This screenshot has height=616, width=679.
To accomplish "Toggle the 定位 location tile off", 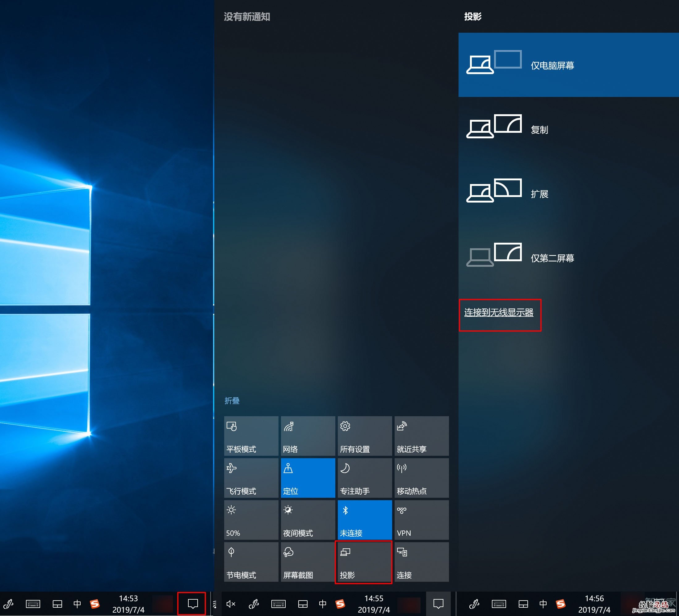I will point(308,478).
